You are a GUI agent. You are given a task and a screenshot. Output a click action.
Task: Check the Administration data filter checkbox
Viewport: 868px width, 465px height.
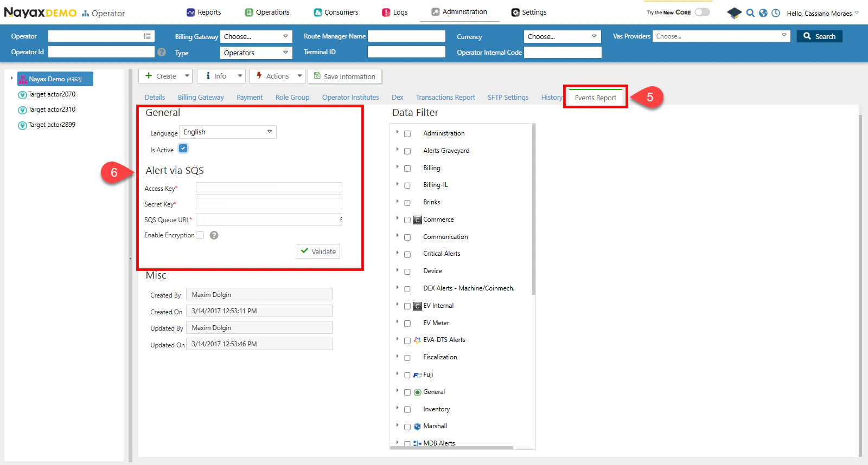(x=407, y=134)
